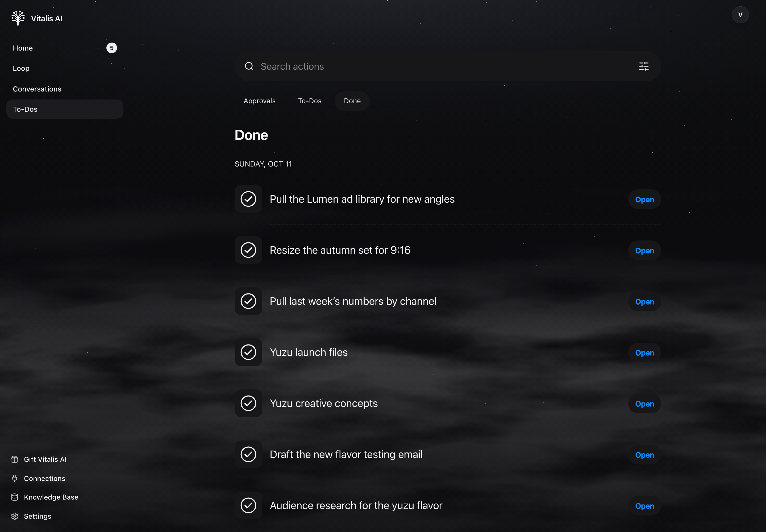Uncheck the 'Yuzu creative concepts' task
This screenshot has width=766, height=532.
click(x=248, y=403)
